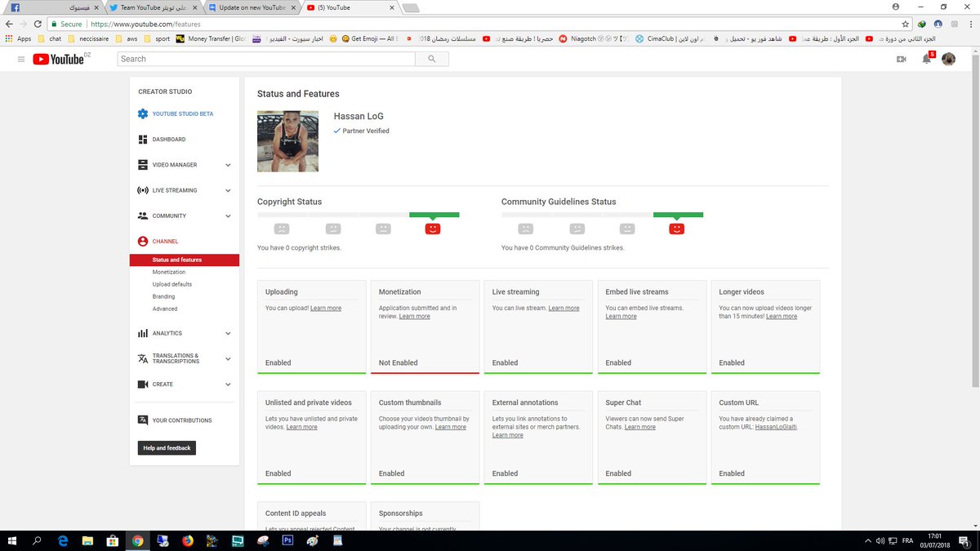Open the HassanLoGiaiti custom URL link
980x551 pixels.
776,427
